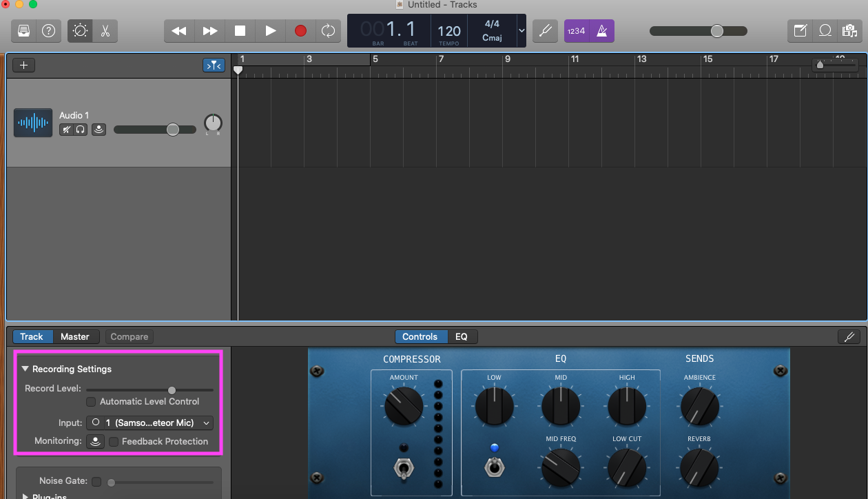Flip the Compressor toggle switch
This screenshot has width=868, height=499.
(404, 469)
